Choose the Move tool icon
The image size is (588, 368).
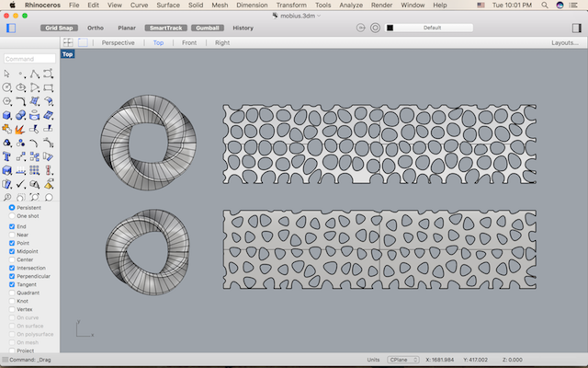point(21,156)
